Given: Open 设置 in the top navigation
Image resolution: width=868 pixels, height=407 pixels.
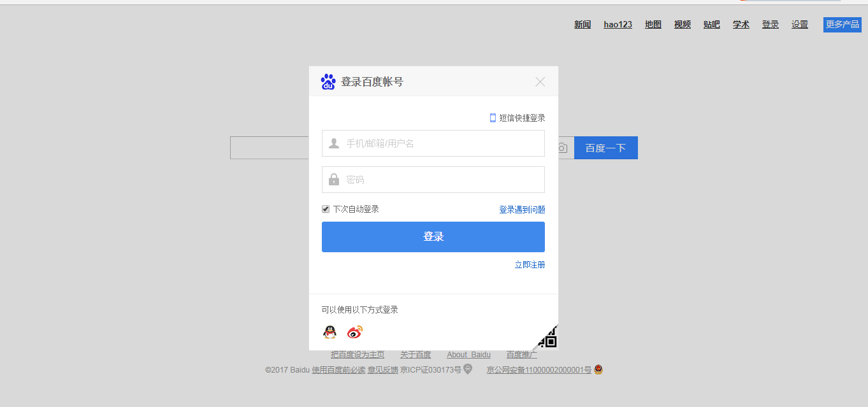Looking at the screenshot, I should [x=800, y=24].
